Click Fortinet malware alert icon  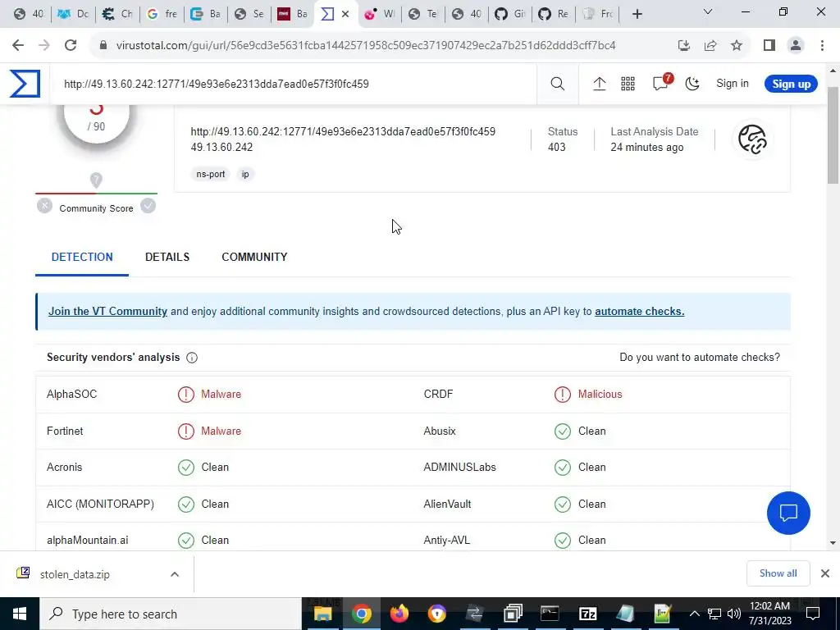coord(186,431)
